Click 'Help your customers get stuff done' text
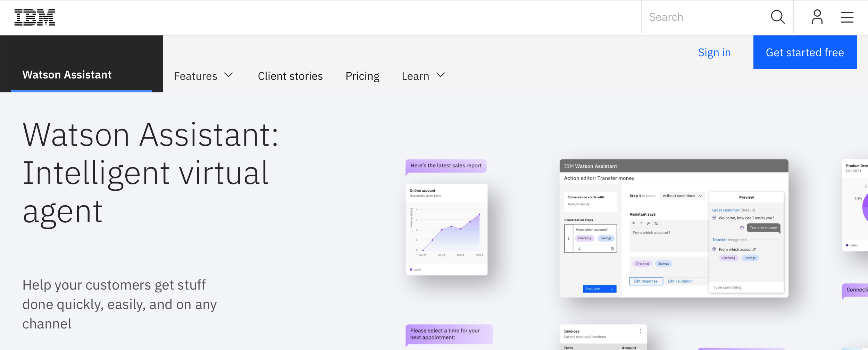868x350 pixels. coord(119,304)
